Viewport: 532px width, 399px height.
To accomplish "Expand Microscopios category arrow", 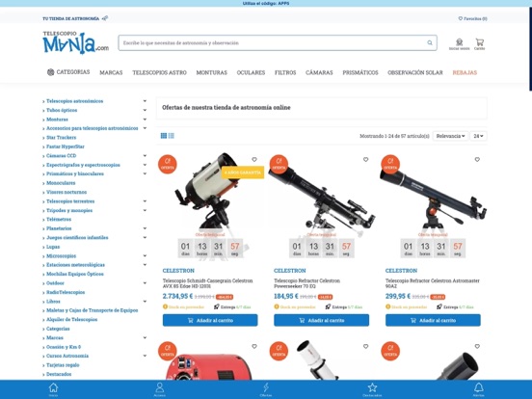I will [145, 255].
